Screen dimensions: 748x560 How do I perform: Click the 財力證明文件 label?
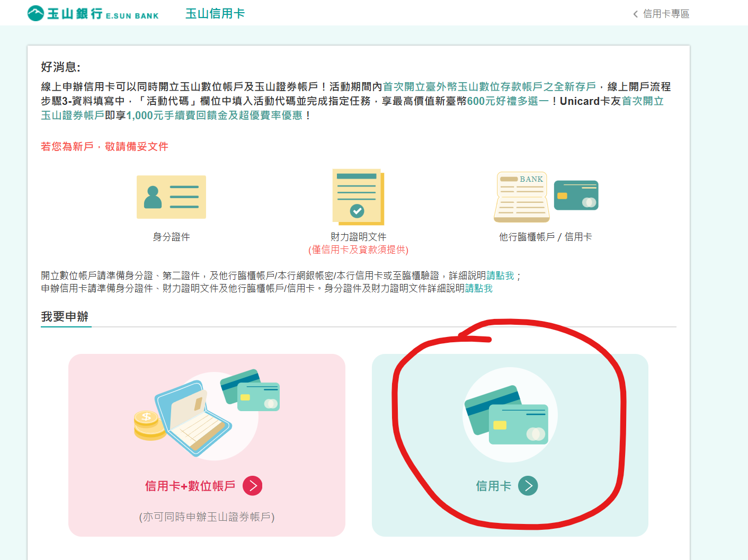pyautogui.click(x=358, y=237)
